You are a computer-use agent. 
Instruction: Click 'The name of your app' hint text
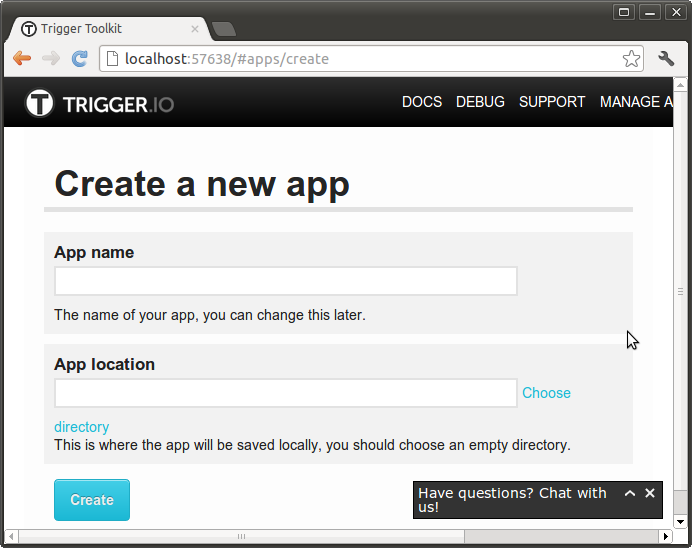[x=210, y=315]
